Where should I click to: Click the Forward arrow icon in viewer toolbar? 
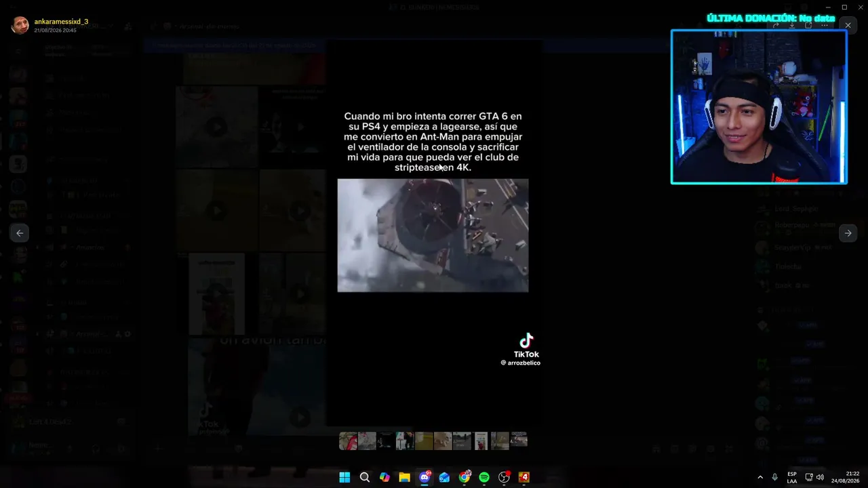(776, 25)
